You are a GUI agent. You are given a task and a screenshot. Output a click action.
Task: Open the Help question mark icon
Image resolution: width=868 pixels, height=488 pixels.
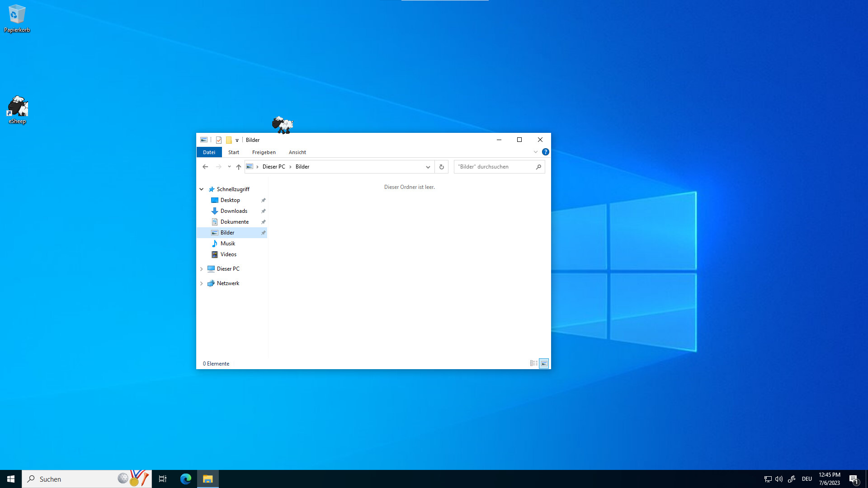546,152
